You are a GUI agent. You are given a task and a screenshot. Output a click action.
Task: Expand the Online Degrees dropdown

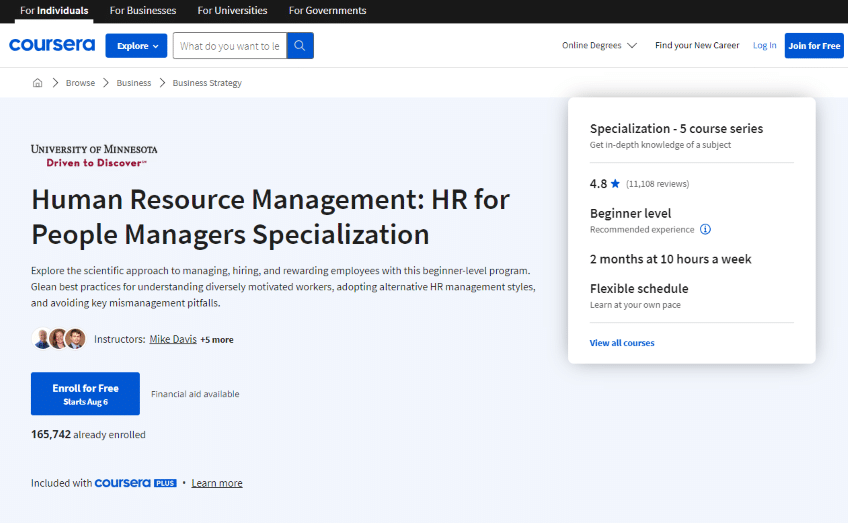(x=599, y=45)
